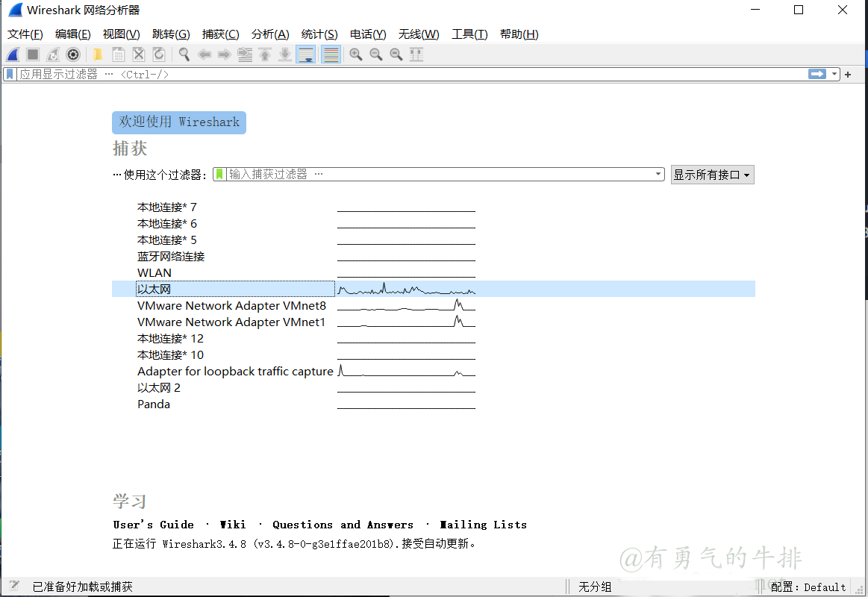Toggle automatic scrolling during live capture
Screen dimensions: 868x597
click(x=305, y=54)
